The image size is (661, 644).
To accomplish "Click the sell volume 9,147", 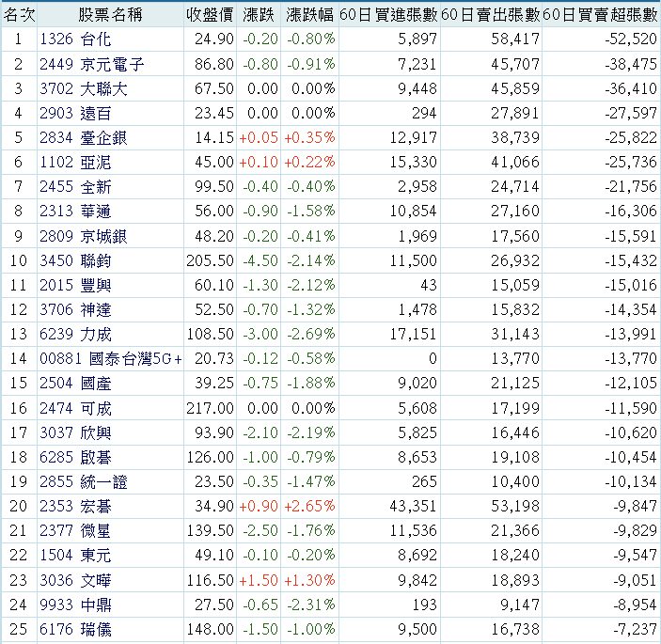I will pyautogui.click(x=520, y=605).
